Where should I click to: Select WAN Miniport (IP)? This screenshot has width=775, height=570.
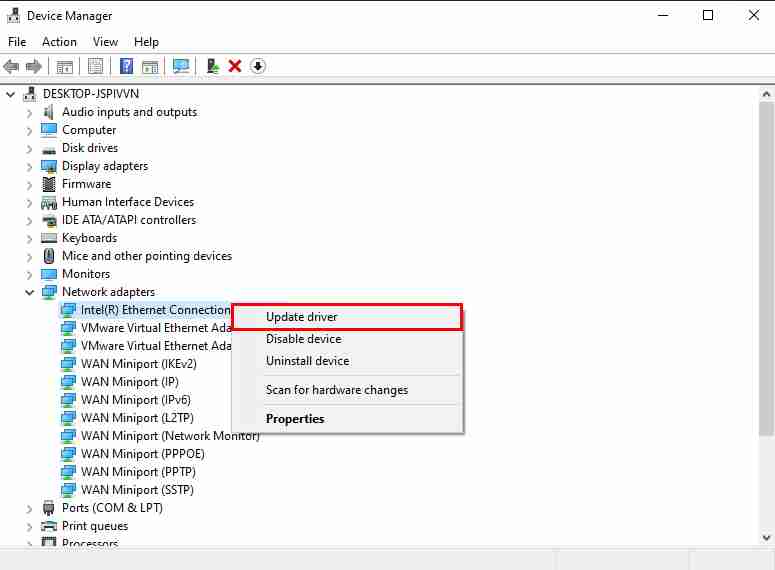129,382
